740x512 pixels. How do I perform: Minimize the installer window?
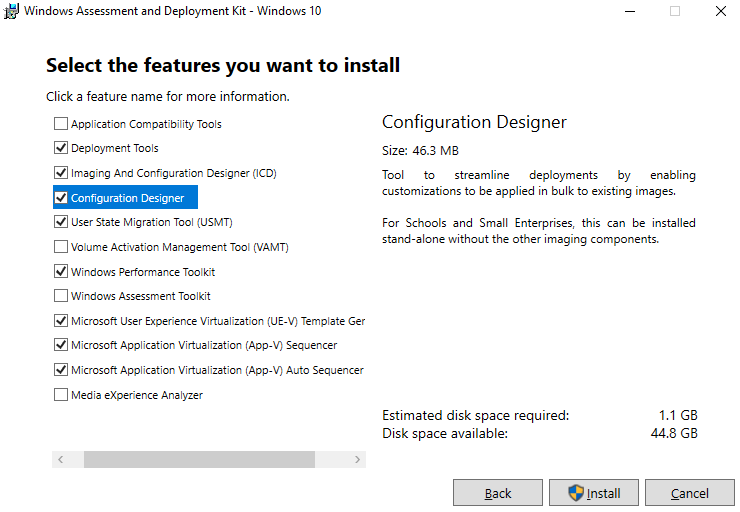pyautogui.click(x=629, y=12)
